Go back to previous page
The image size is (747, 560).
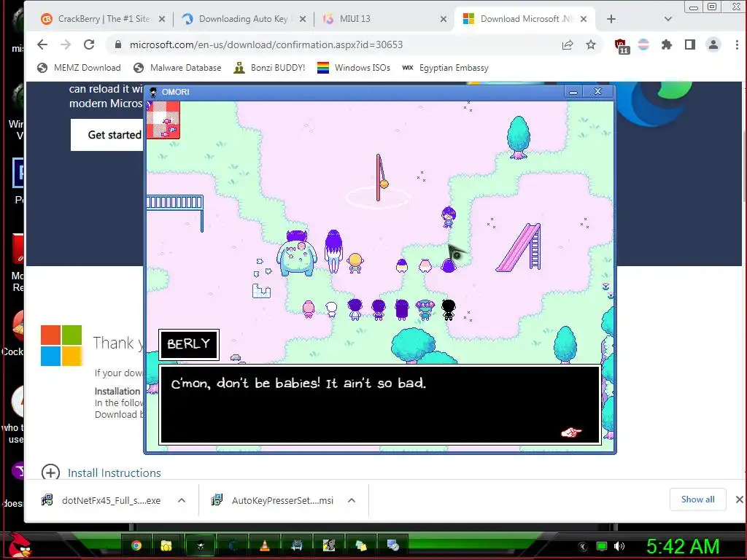[x=42, y=44]
